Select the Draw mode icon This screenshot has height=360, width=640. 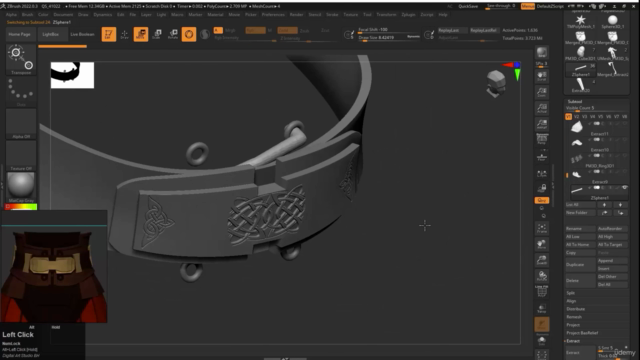point(124,34)
